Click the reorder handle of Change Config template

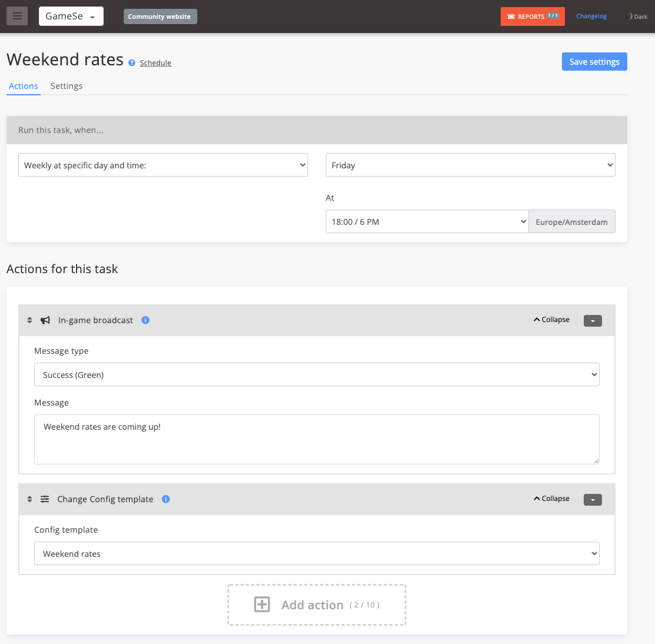click(29, 499)
